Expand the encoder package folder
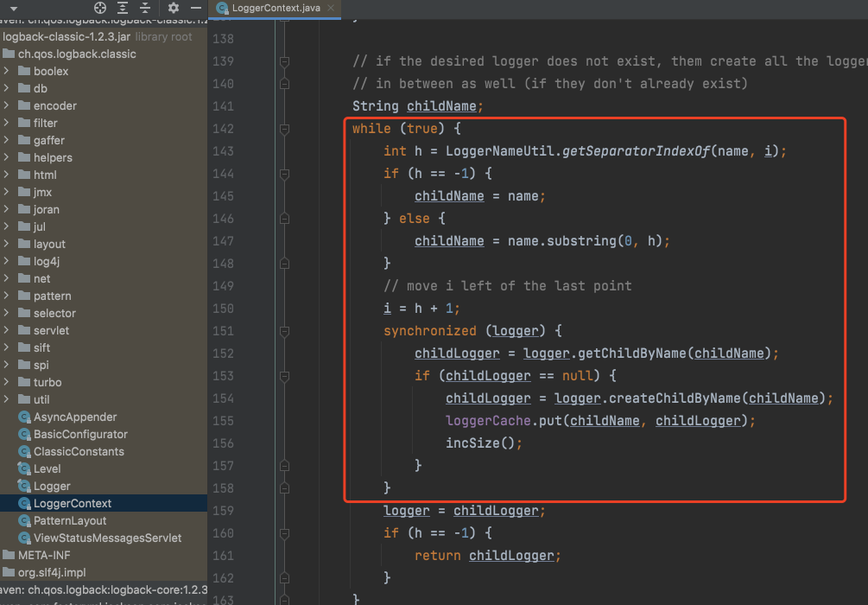Image resolution: width=868 pixels, height=605 pixels. 6,105
